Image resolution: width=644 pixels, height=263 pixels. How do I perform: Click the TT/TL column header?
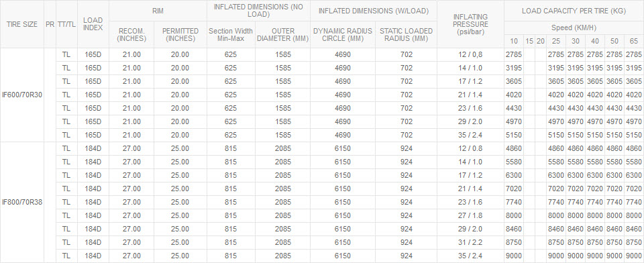click(66, 24)
